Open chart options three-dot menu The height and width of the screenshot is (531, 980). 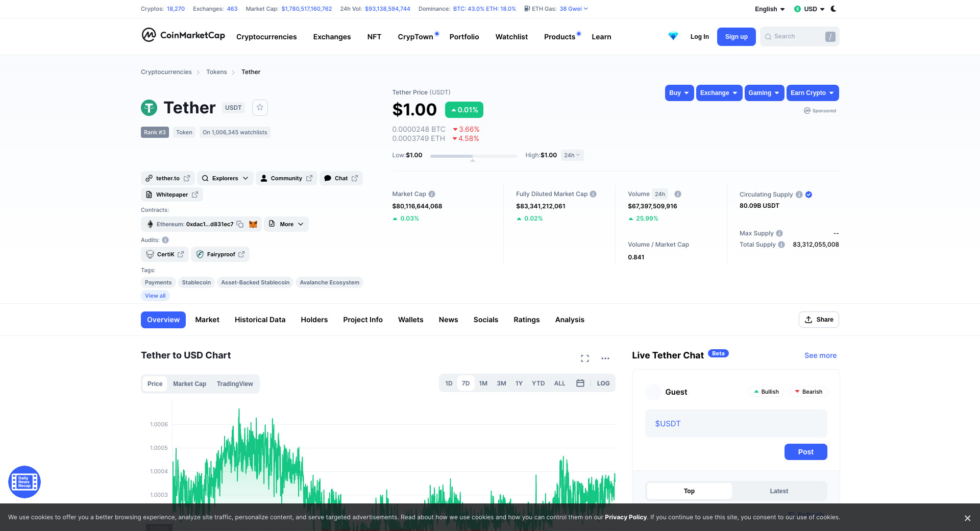[605, 358]
